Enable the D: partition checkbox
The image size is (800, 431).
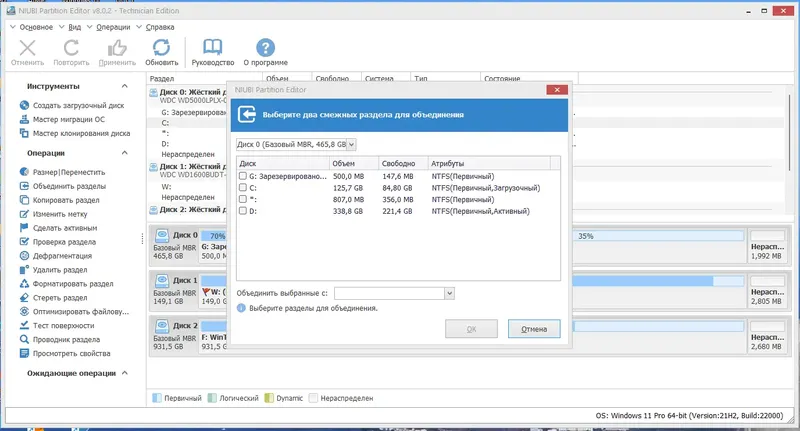pyautogui.click(x=243, y=211)
